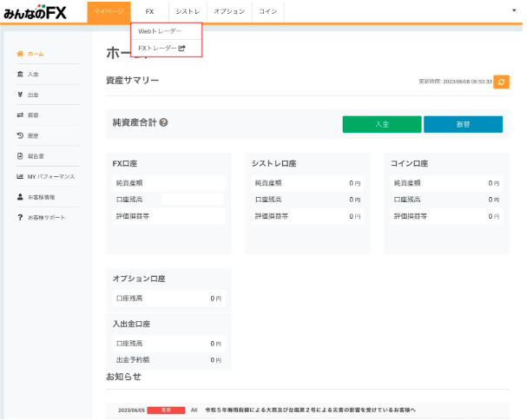This screenshot has width=527, height=420.
Task: Click the 更新時間 timestamp text
Action: pos(455,82)
